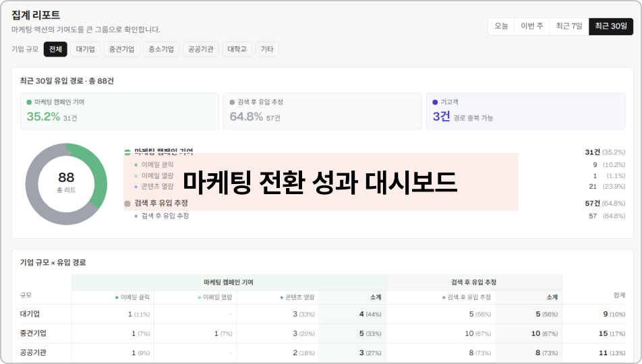This screenshot has width=642, height=364.
Task: Filter company size by 대학교
Action: point(237,49)
